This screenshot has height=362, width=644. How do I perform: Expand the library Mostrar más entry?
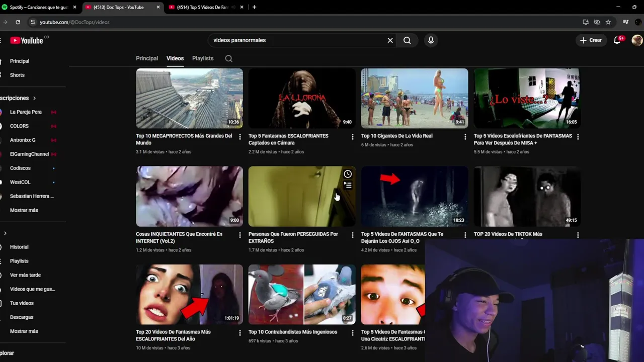[x=24, y=331]
